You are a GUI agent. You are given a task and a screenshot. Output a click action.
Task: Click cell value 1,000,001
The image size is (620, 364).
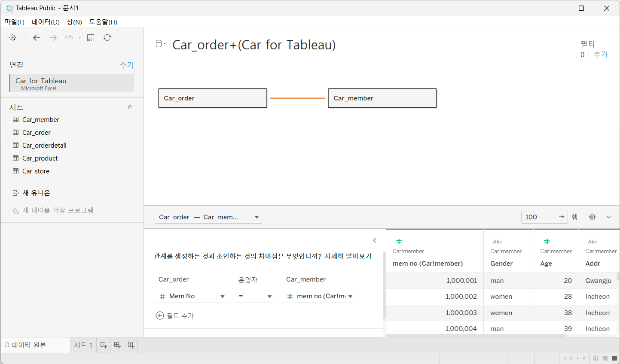coord(461,281)
